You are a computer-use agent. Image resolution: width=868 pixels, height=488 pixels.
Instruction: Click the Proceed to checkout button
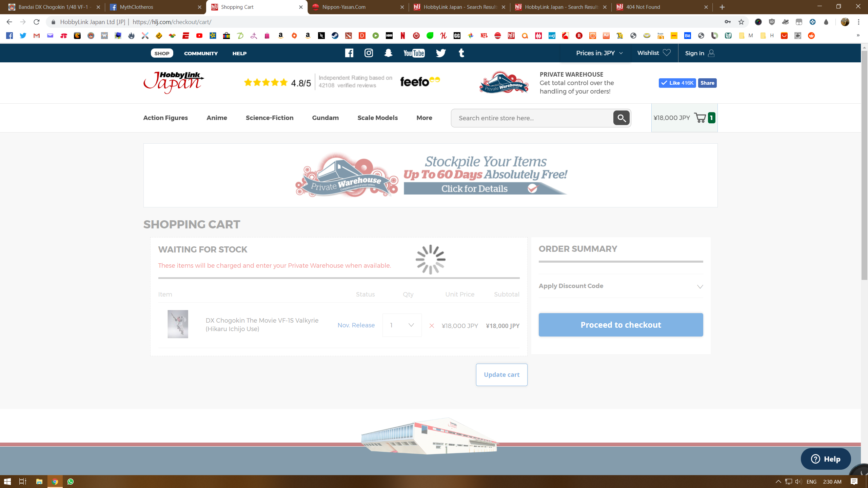click(x=621, y=325)
